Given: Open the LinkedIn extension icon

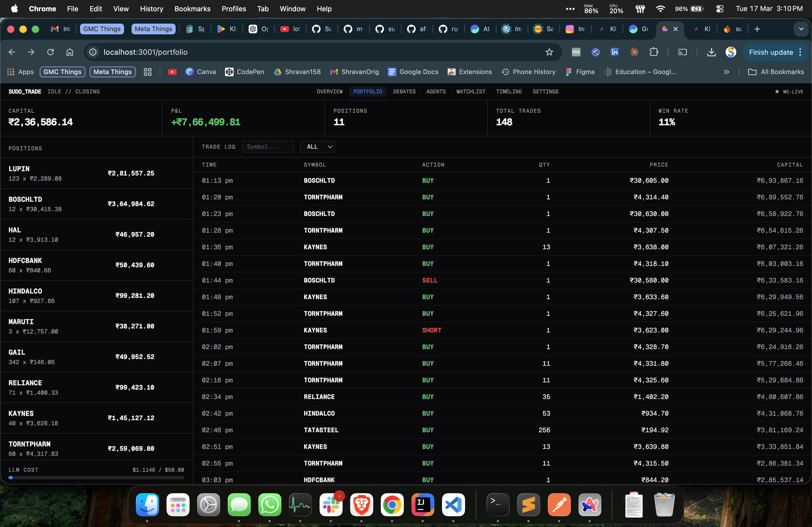Looking at the screenshot, I should click(x=614, y=52).
